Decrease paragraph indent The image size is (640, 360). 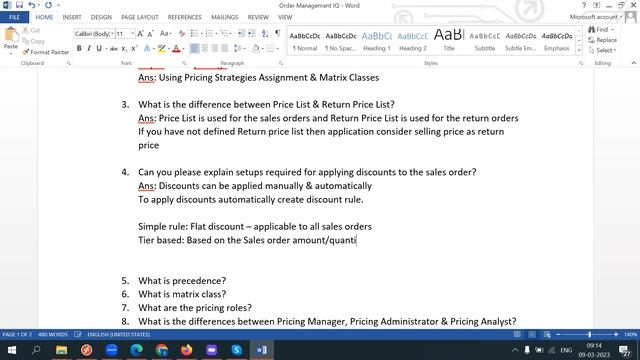point(241,34)
